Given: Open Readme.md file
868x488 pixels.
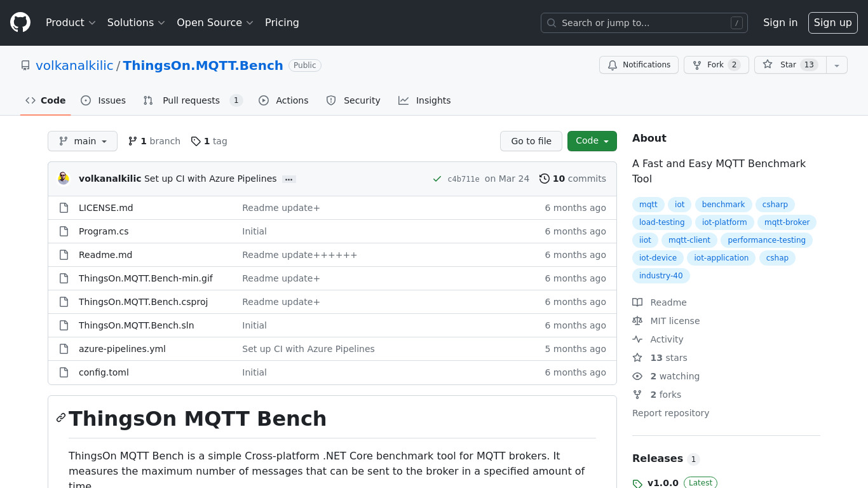Looking at the screenshot, I should (105, 255).
